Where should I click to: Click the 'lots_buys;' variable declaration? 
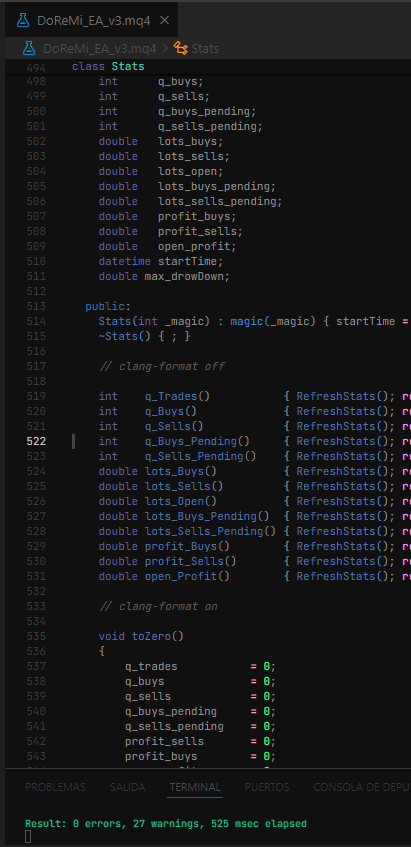tap(190, 142)
